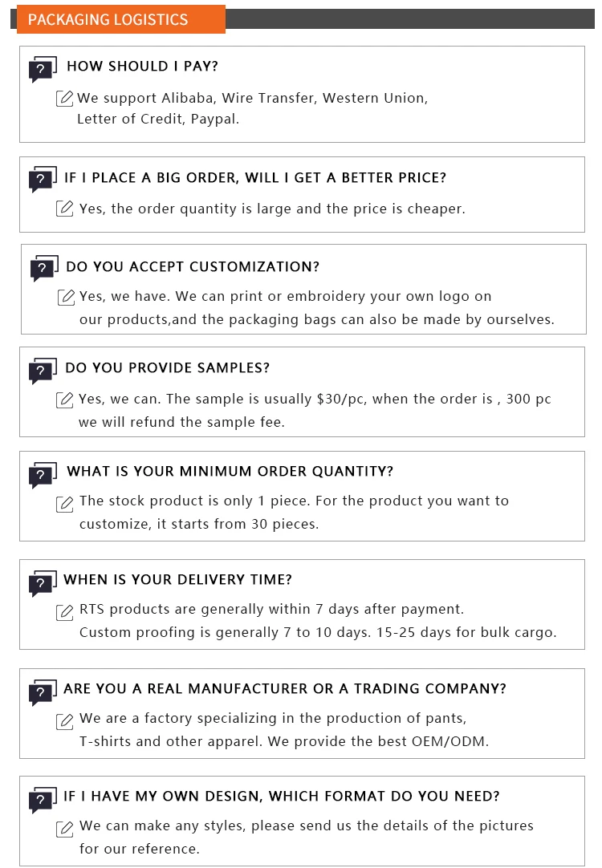602x868 pixels.
Task: Click the question icon for minimum order quantity
Action: (43, 475)
